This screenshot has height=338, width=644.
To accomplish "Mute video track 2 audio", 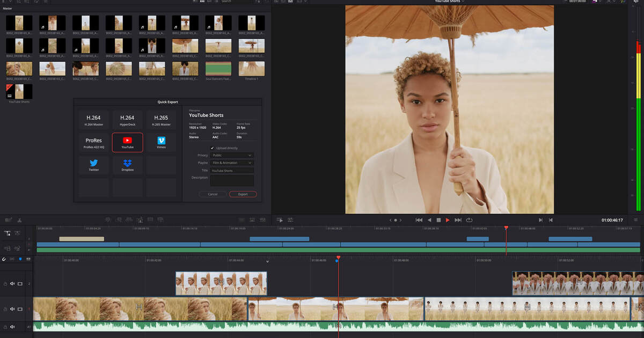I will click(x=12, y=283).
